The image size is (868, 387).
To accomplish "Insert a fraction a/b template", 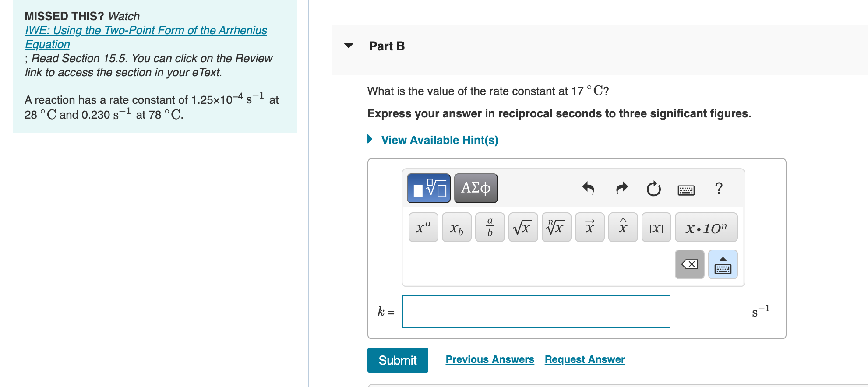I will tap(489, 227).
